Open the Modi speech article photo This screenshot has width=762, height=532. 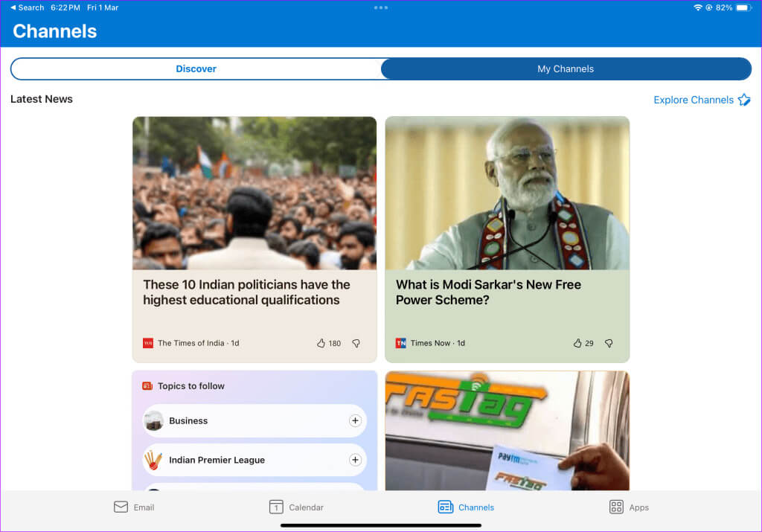pyautogui.click(x=508, y=193)
